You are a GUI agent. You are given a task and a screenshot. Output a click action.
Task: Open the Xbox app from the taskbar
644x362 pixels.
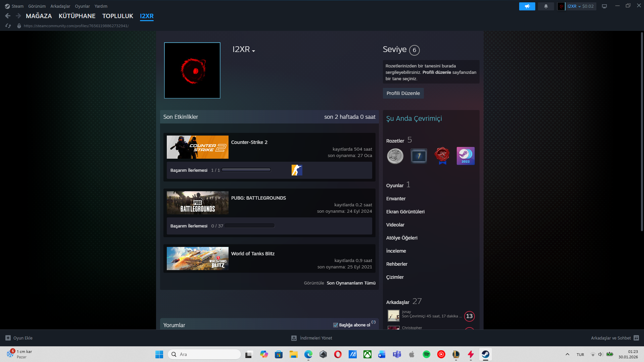(x=367, y=354)
